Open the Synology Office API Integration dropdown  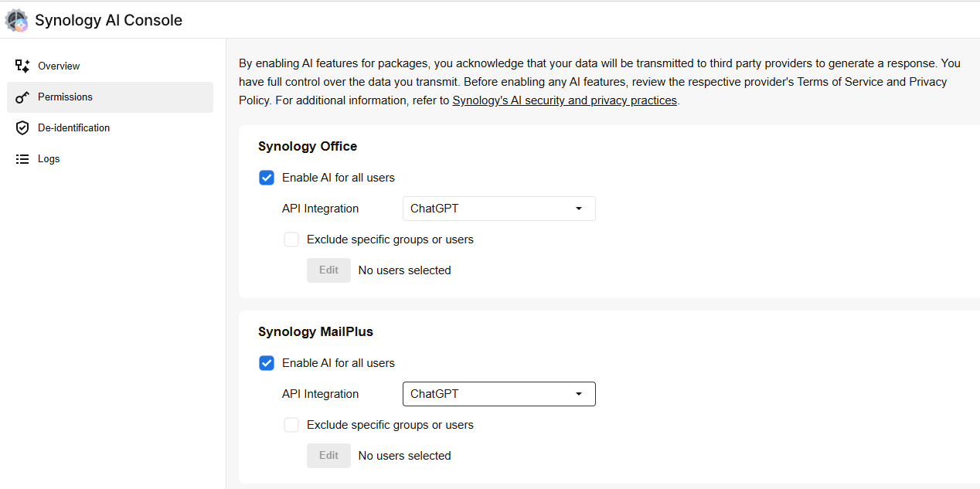[499, 209]
